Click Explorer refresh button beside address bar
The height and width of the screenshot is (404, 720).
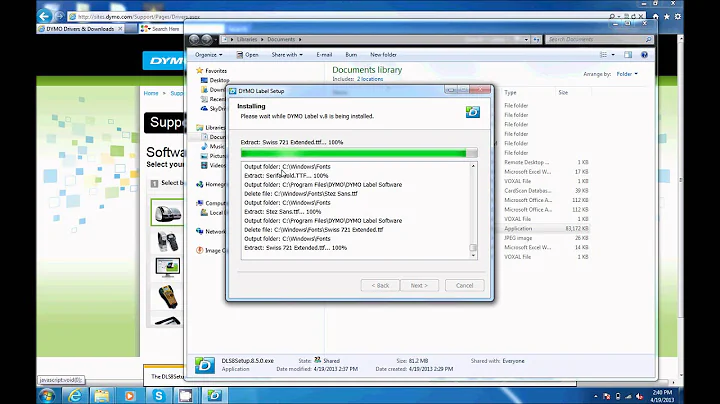coord(536,39)
